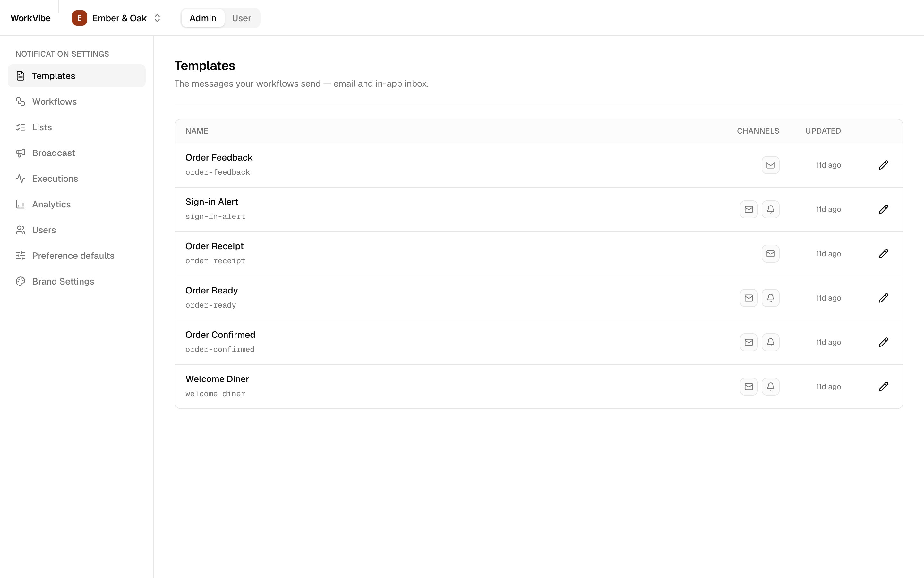
Task: Expand the Ember & Oak workspace switcher chevron
Action: 157,18
